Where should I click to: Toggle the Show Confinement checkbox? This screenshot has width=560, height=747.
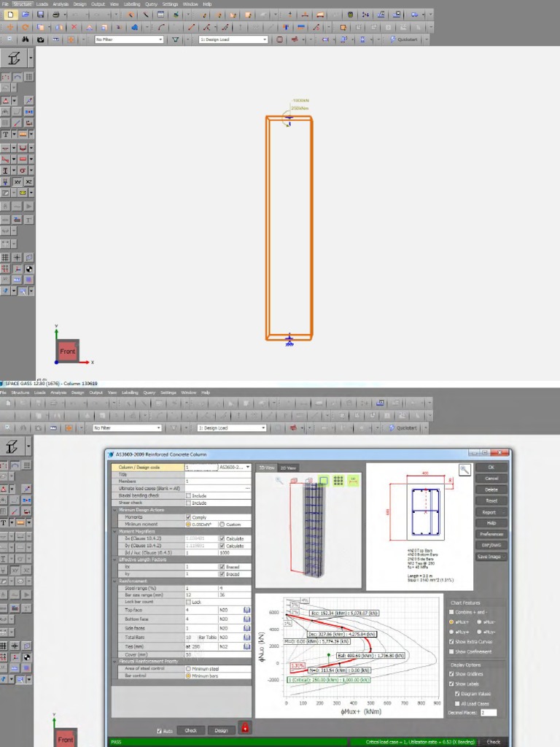tap(453, 651)
